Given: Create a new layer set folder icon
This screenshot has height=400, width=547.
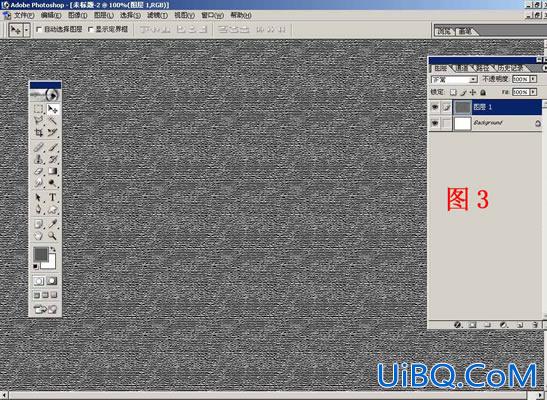Looking at the screenshot, I should point(487,325).
